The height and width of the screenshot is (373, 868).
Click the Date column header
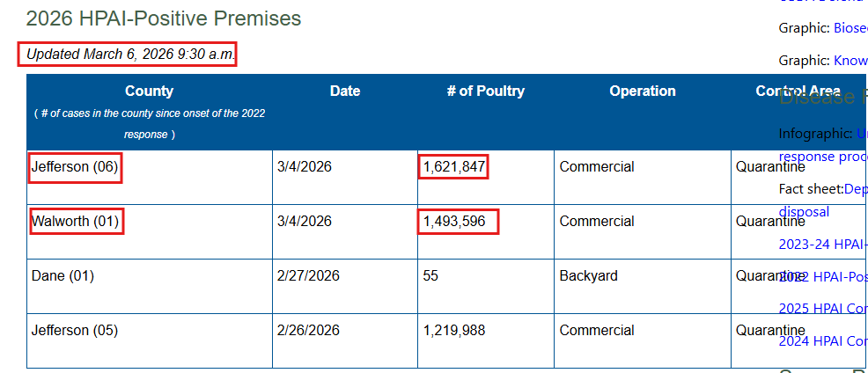(x=344, y=91)
